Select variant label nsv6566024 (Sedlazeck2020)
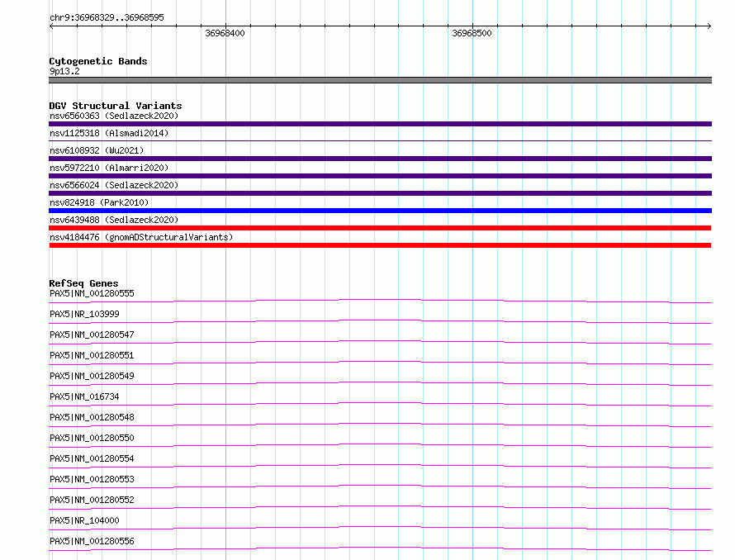The image size is (735, 560). click(114, 185)
